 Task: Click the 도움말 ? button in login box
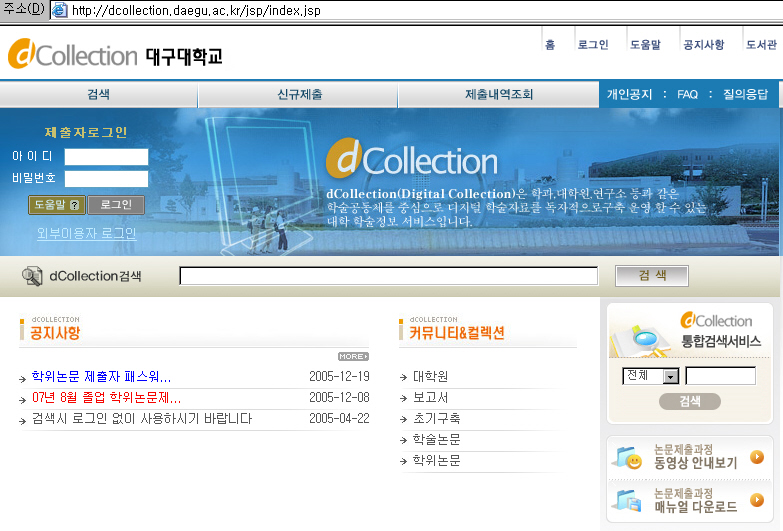(x=57, y=205)
